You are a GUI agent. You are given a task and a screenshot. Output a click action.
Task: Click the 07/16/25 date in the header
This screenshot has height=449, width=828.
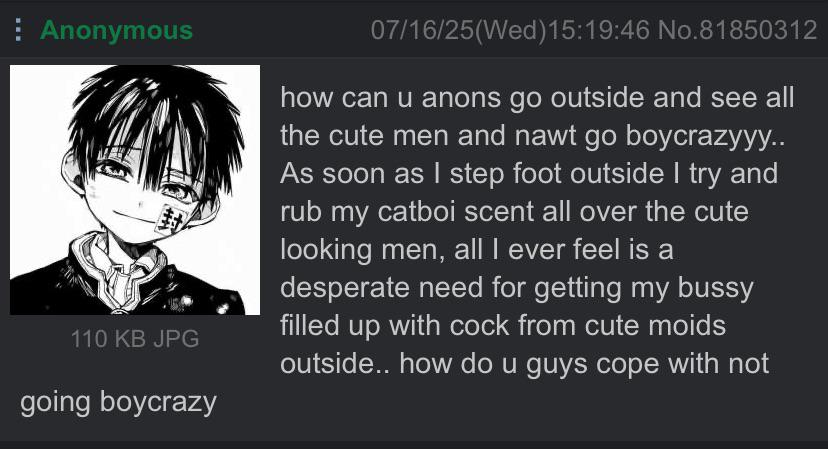(x=422, y=30)
